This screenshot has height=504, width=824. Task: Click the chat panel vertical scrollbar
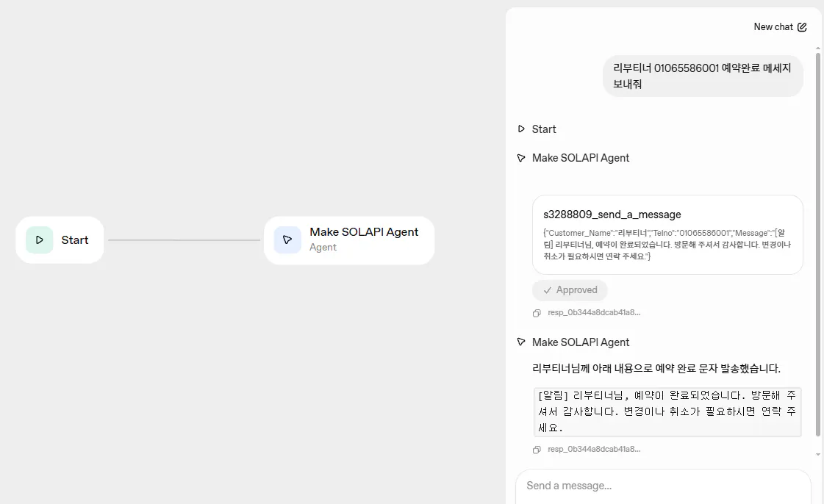point(817,244)
